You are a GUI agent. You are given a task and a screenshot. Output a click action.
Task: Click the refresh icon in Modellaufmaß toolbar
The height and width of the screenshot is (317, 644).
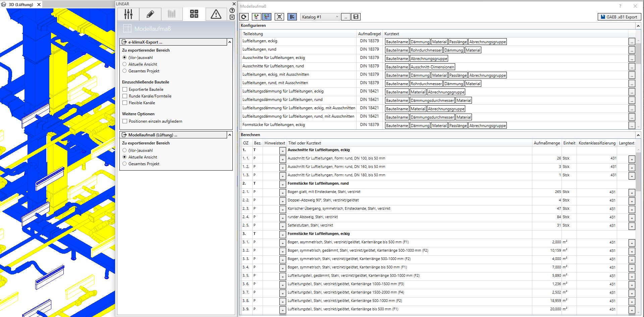244,17
